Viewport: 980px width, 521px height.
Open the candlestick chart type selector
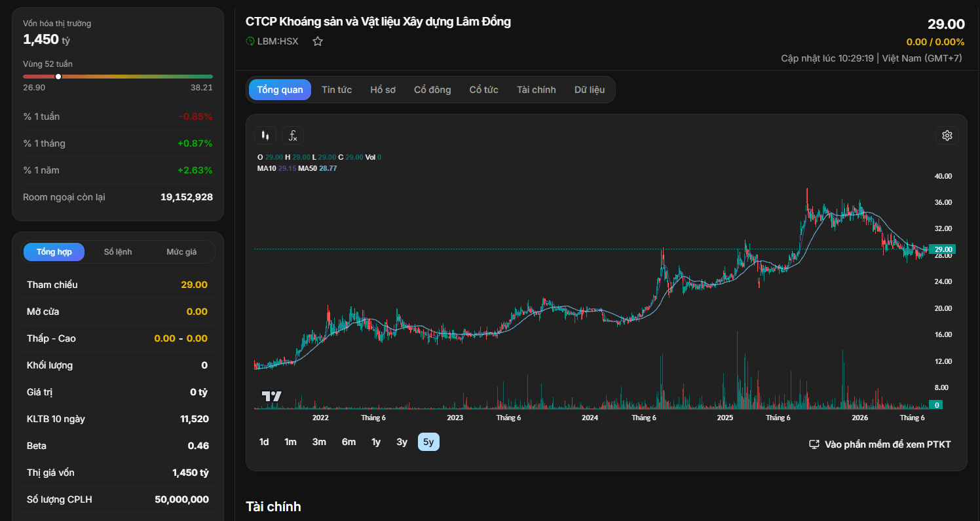[265, 135]
